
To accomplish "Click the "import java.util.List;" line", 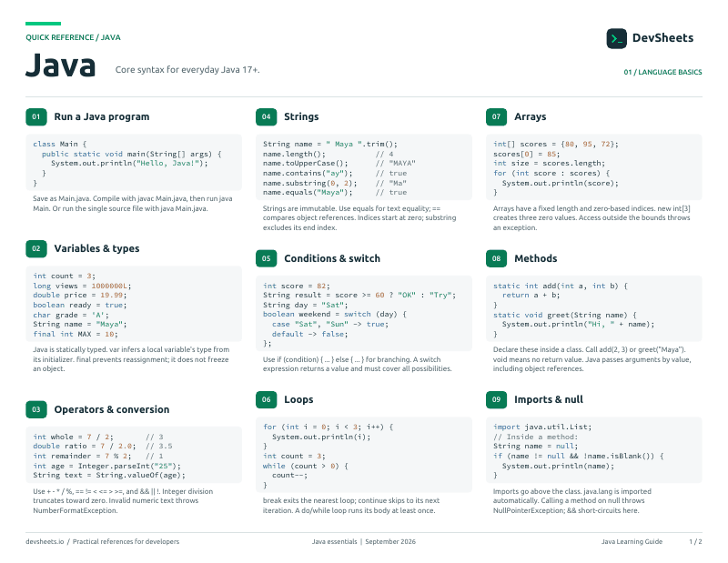I will 542,427.
